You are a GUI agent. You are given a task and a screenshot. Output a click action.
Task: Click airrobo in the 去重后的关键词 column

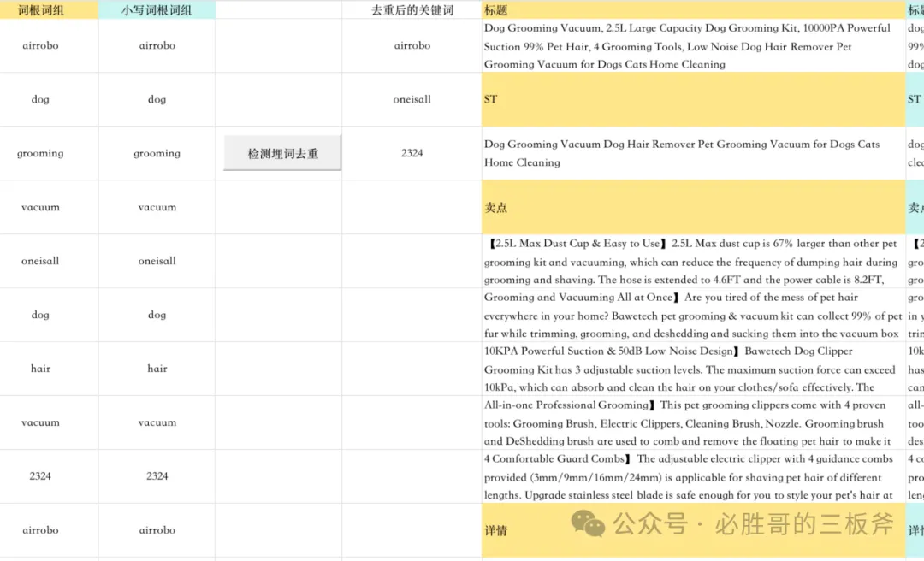(412, 45)
